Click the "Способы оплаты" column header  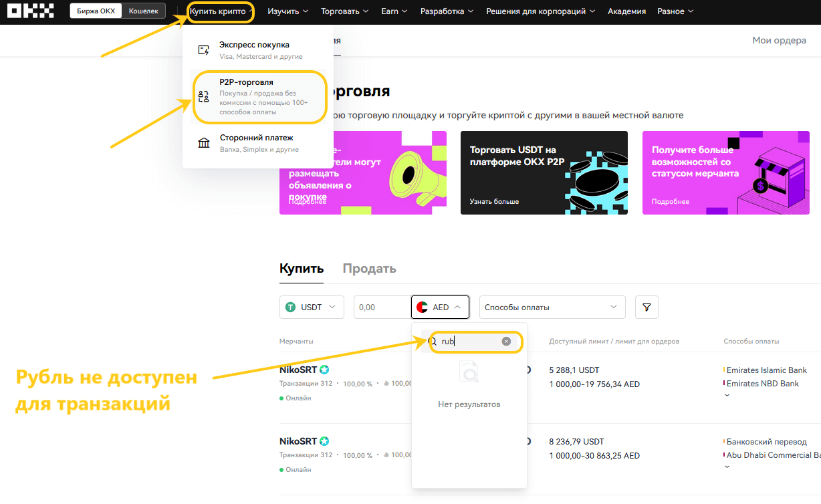(x=751, y=342)
